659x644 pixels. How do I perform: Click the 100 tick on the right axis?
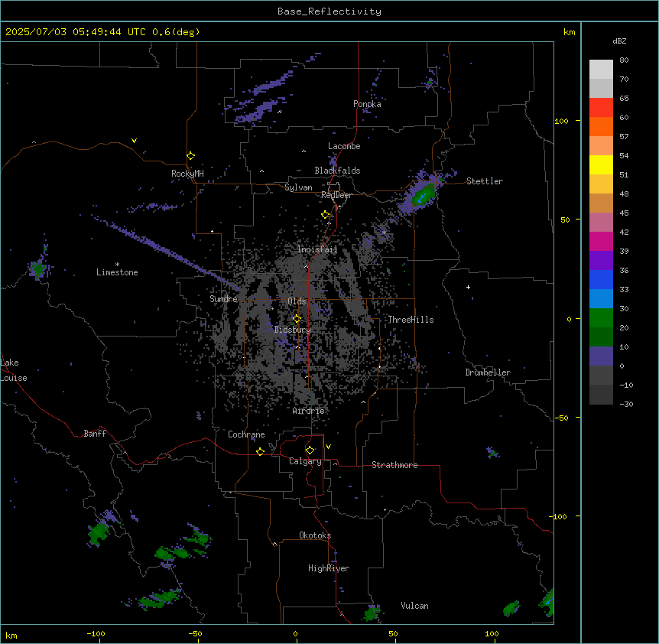tap(561, 121)
